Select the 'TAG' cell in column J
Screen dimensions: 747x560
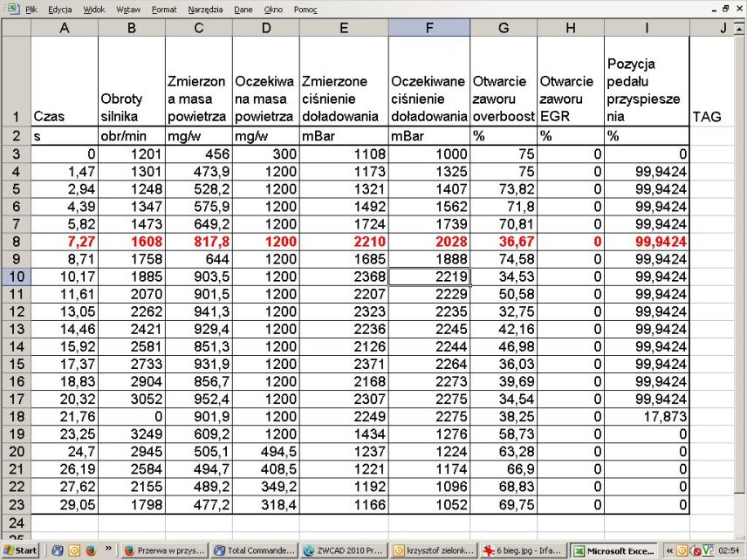(712, 81)
